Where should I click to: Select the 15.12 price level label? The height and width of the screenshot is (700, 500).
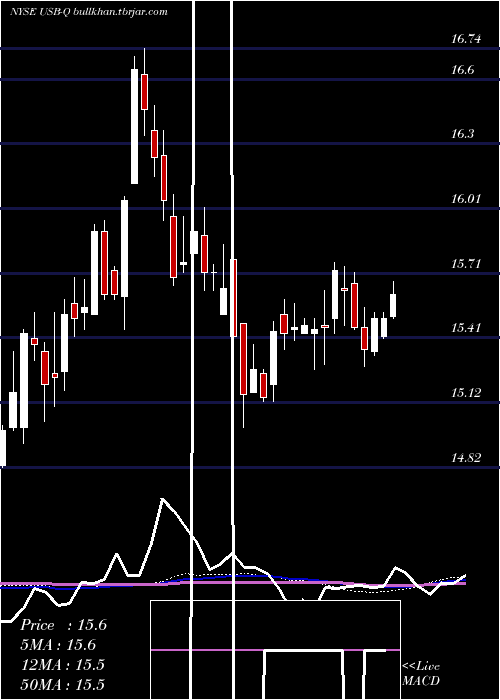pyautogui.click(x=466, y=393)
